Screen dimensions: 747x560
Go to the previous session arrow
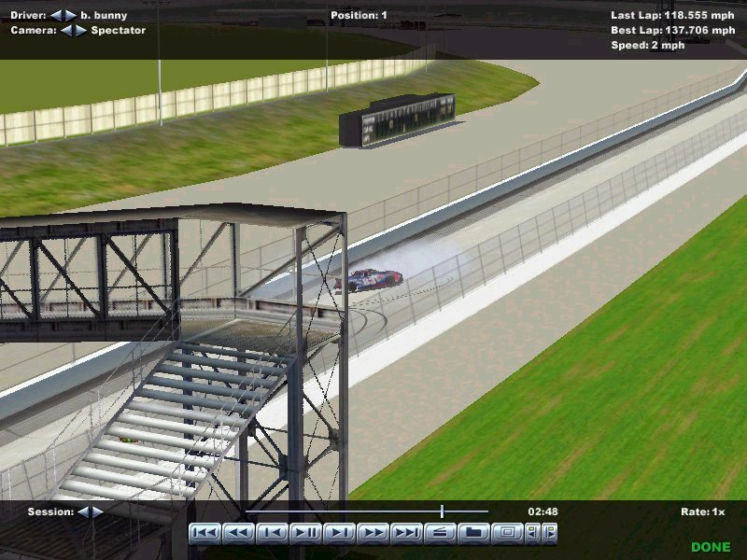click(83, 511)
